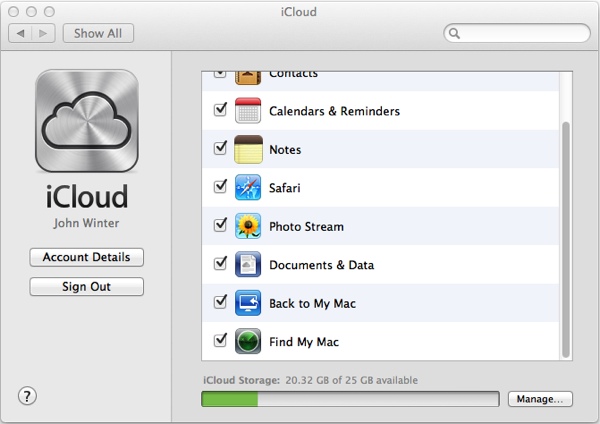The image size is (600, 424).
Task: Click the Safari compass icon
Action: click(x=248, y=188)
